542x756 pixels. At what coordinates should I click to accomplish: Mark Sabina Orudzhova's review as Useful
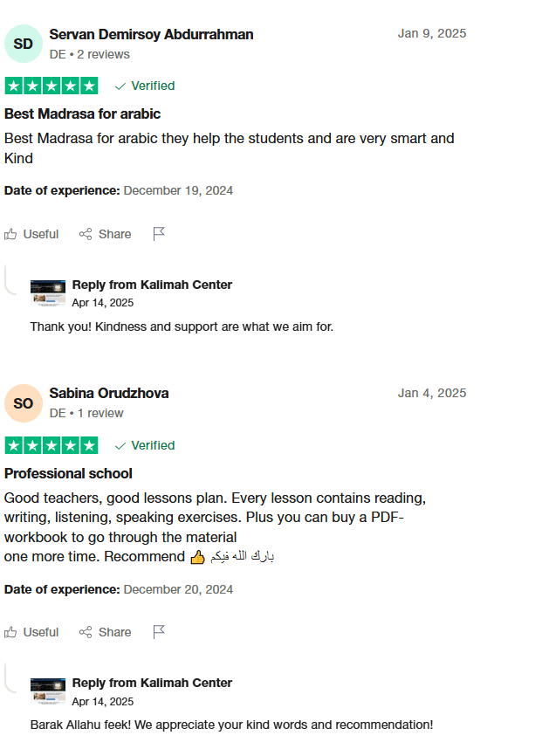click(31, 632)
